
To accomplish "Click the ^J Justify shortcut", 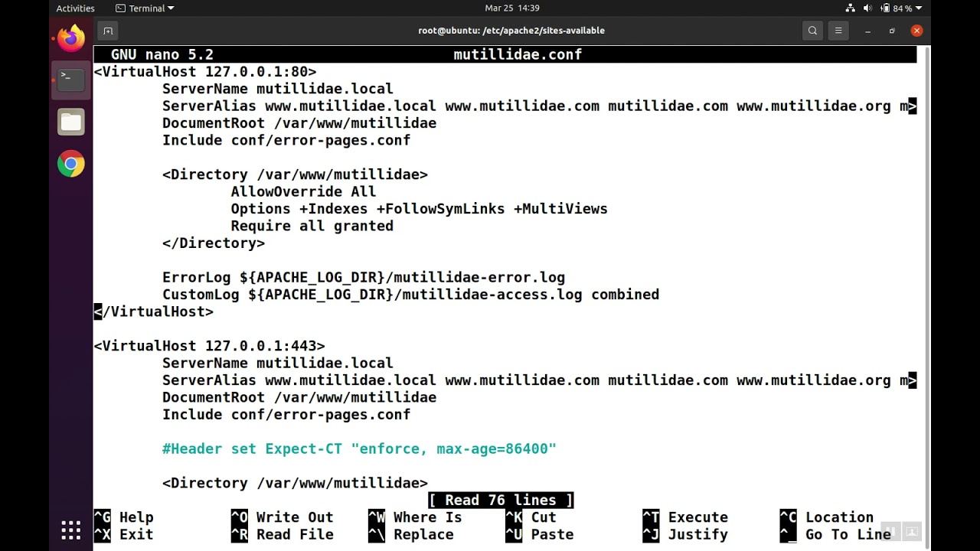I will coord(685,534).
